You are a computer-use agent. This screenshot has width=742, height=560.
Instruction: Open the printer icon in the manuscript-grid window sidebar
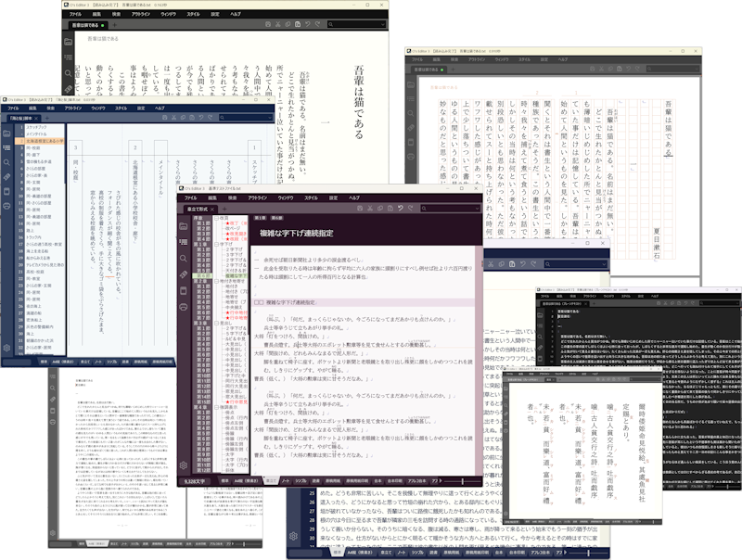(411, 156)
